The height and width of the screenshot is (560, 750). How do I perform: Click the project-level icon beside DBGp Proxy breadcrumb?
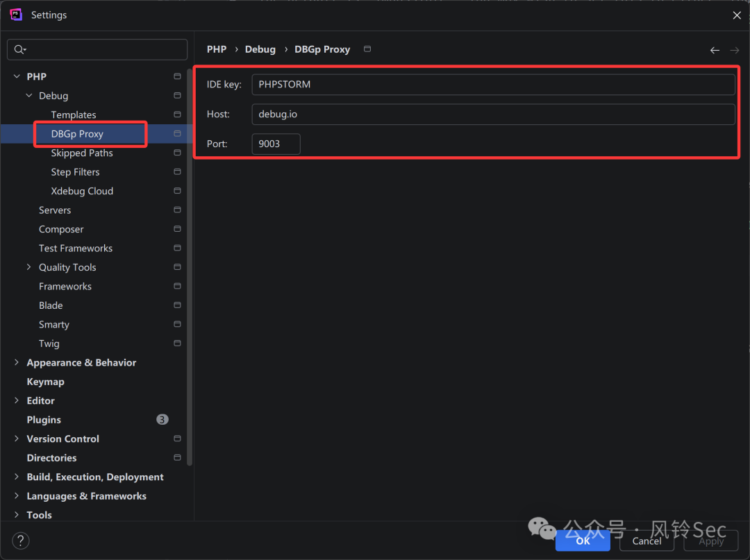(367, 49)
